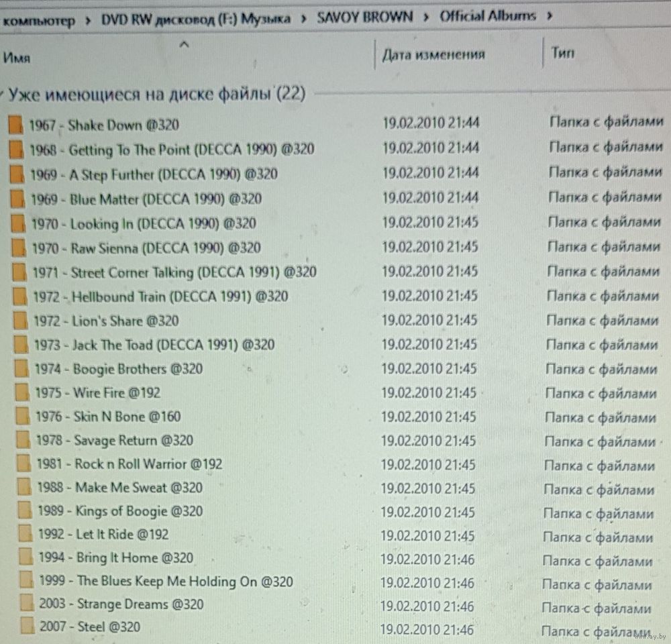Screen dimensions: 671x644
Task: Click Папка с файлами type of Bring It Home row
Action: [598, 560]
